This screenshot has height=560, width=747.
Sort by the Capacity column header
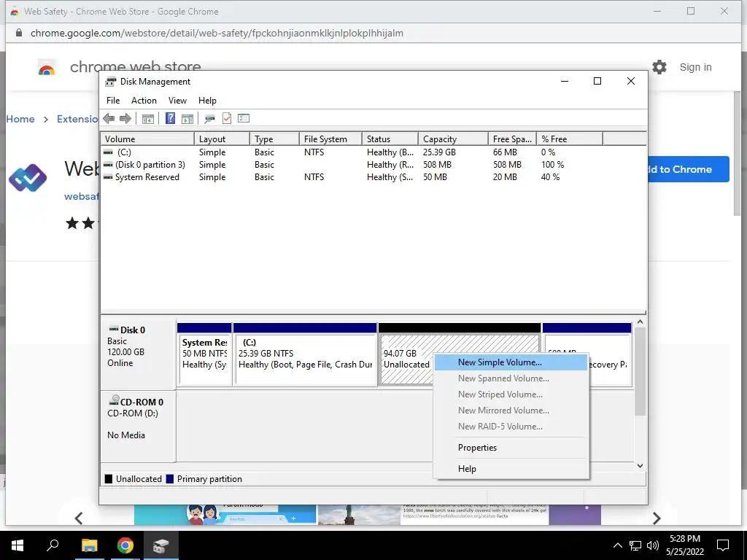tap(453, 139)
